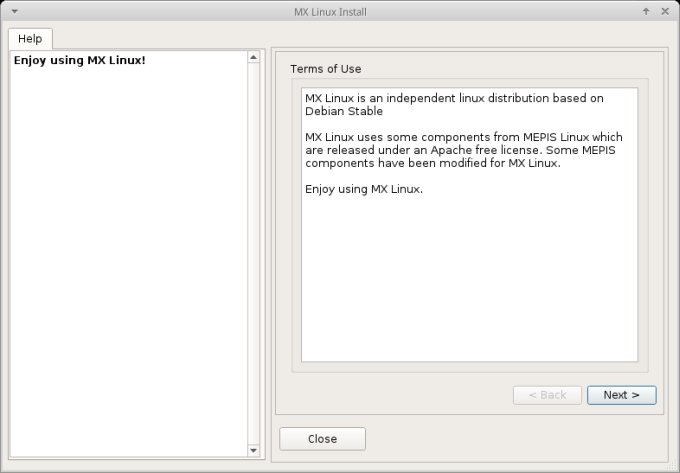Image resolution: width=680 pixels, height=473 pixels.
Task: Close the MX Linux Install window with X
Action: pos(665,12)
